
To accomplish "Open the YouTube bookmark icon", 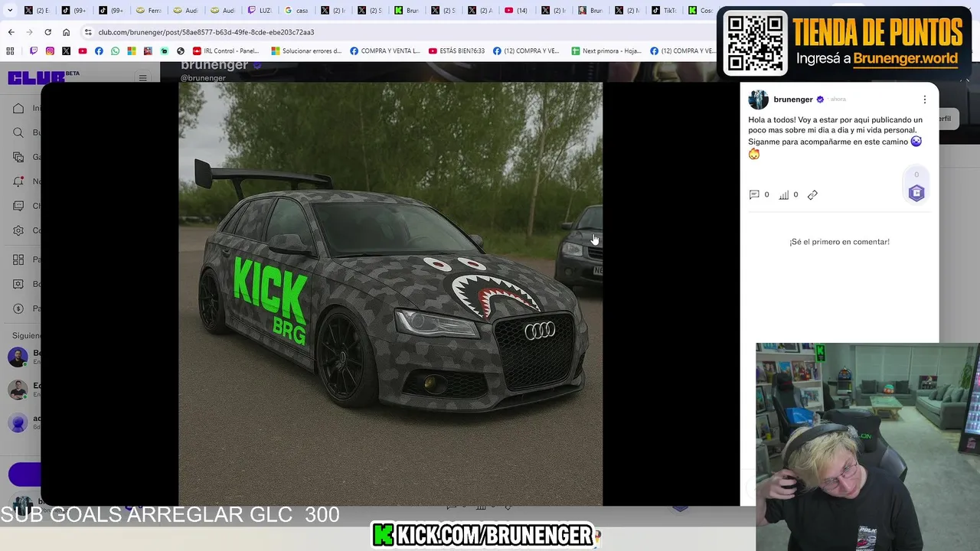I will (x=83, y=51).
